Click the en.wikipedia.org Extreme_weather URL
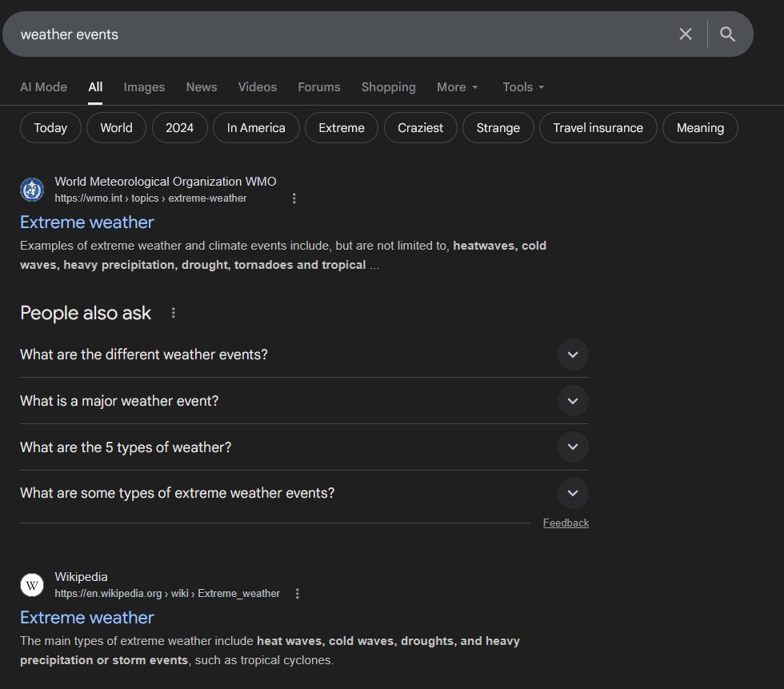 (167, 594)
